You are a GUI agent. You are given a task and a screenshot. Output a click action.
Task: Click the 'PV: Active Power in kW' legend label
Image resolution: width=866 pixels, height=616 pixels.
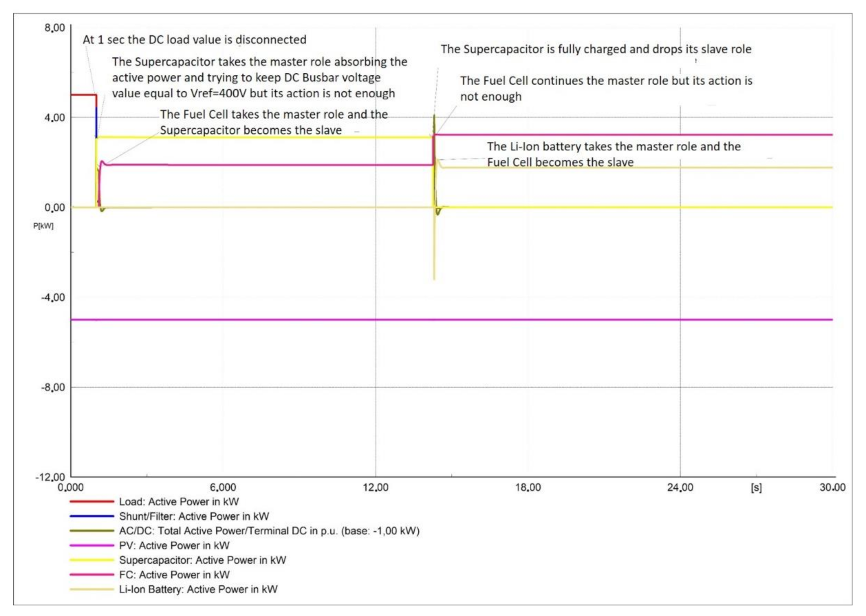(x=174, y=546)
